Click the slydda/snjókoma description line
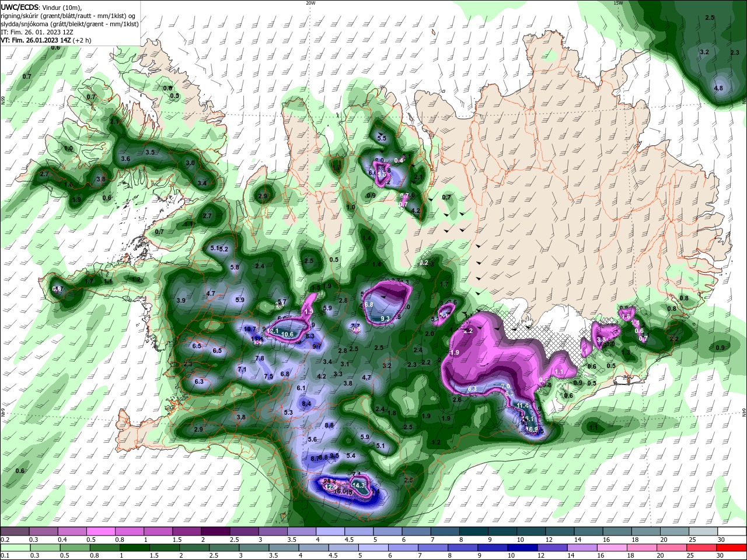 (69, 24)
